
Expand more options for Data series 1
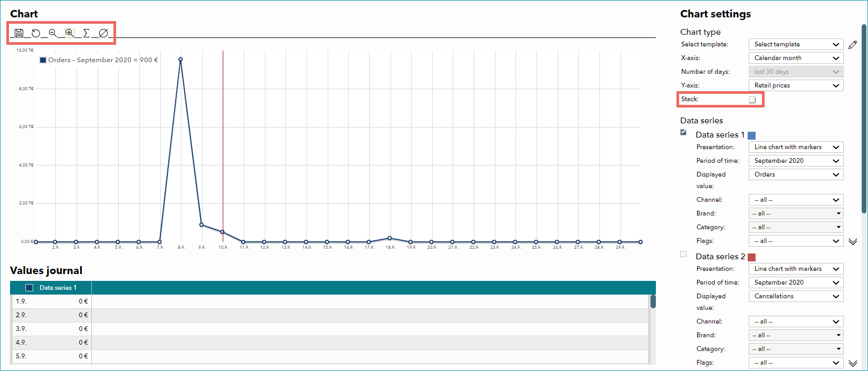click(853, 241)
